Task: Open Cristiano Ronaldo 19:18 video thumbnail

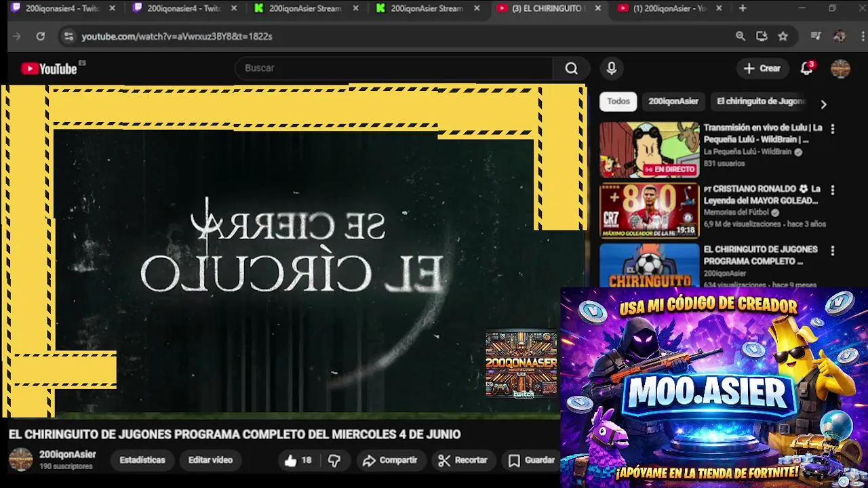Action: coord(649,211)
